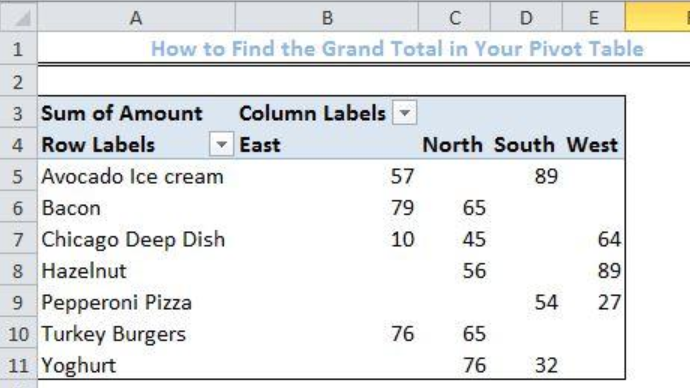The height and width of the screenshot is (388, 690).
Task: Select column B header
Action: 327,17
